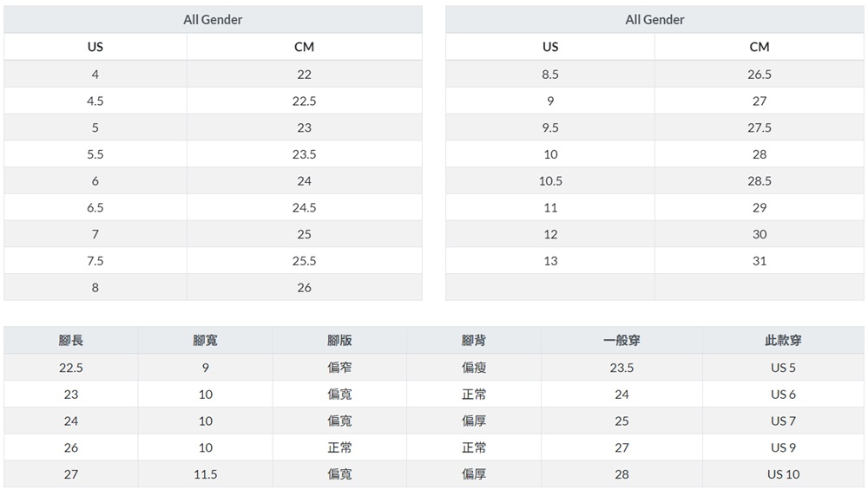The height and width of the screenshot is (496, 868).
Task: Select the US 13 size cell
Action: pos(550,260)
